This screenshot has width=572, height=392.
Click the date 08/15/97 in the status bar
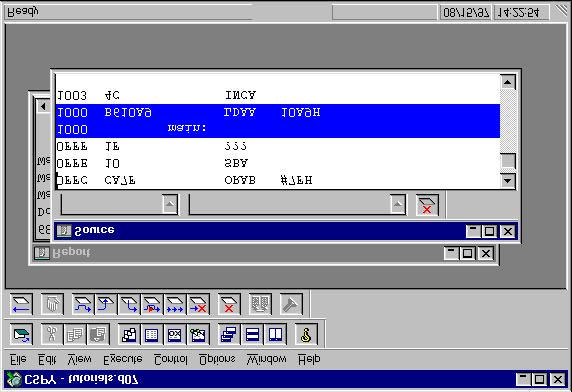pyautogui.click(x=466, y=13)
